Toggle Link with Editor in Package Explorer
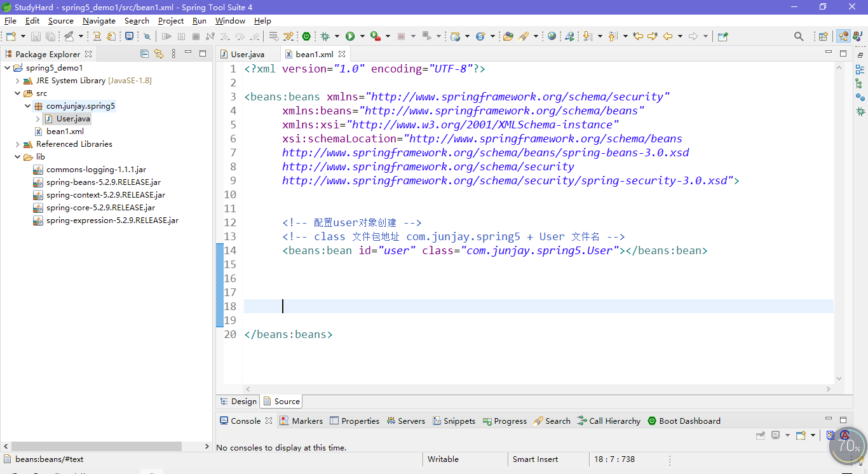This screenshot has width=868, height=474. (159, 54)
